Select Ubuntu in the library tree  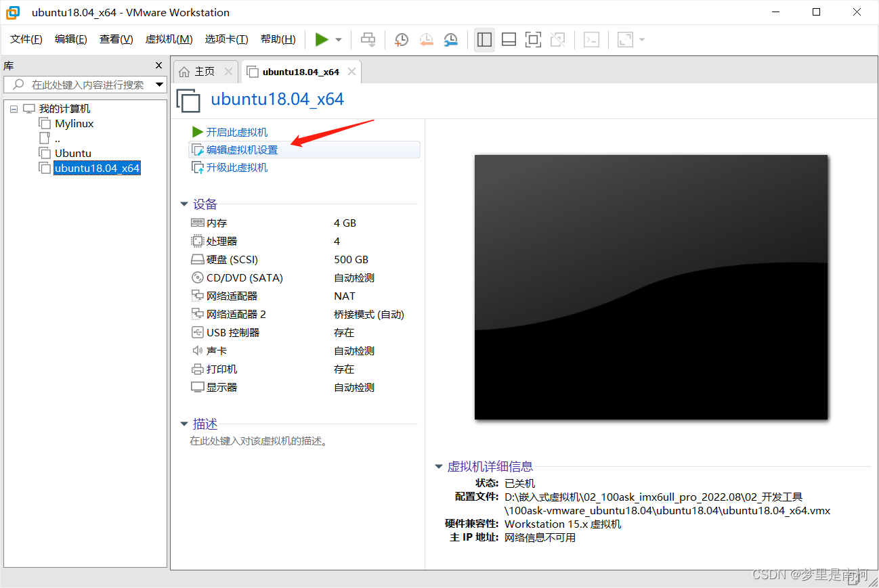click(73, 153)
